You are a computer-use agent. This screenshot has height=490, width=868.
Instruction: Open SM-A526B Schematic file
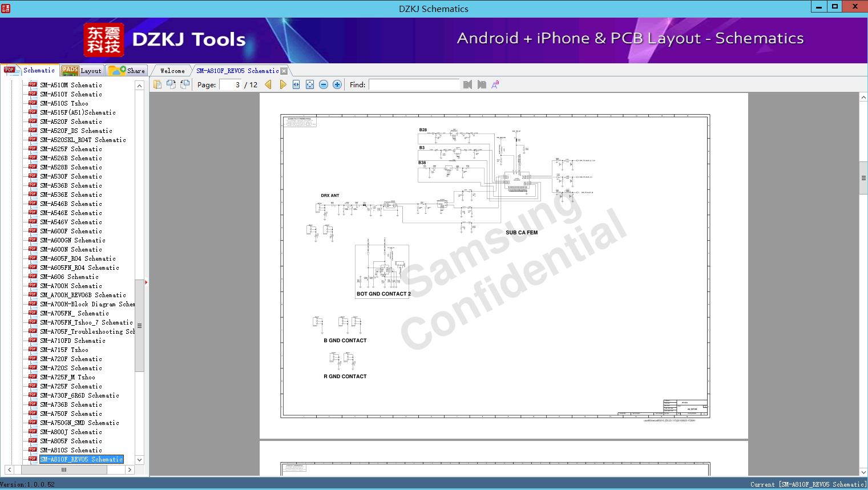coord(71,158)
